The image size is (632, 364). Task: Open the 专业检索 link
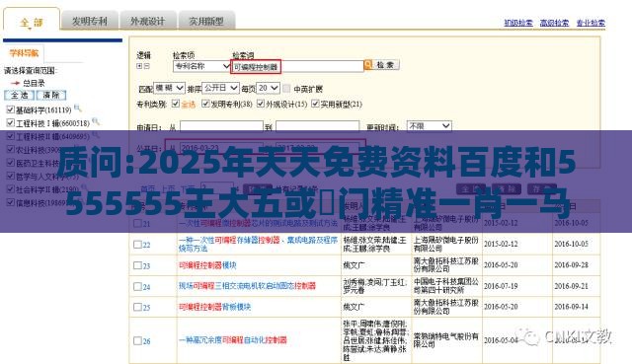click(591, 23)
